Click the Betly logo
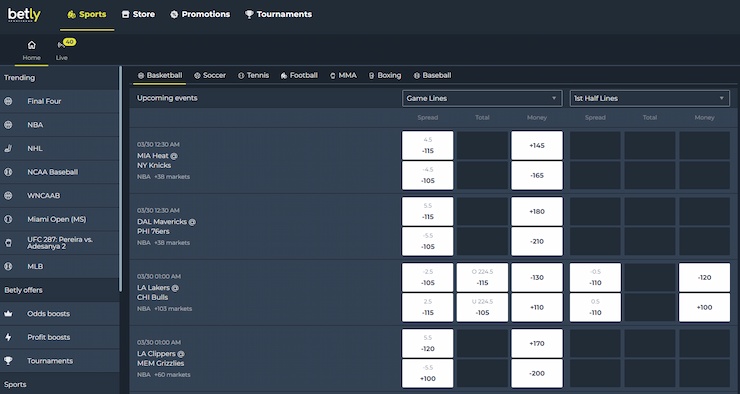This screenshot has width=740, height=394. tap(24, 15)
